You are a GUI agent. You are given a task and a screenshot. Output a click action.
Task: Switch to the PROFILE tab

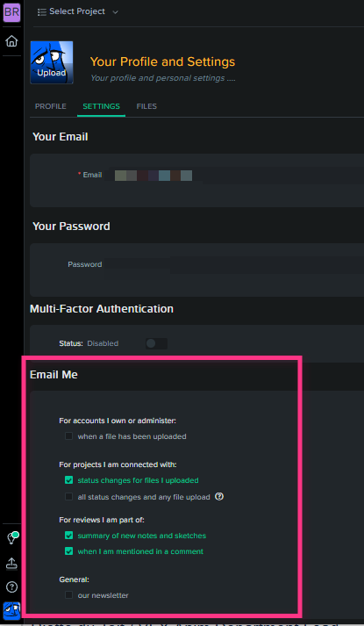51,106
